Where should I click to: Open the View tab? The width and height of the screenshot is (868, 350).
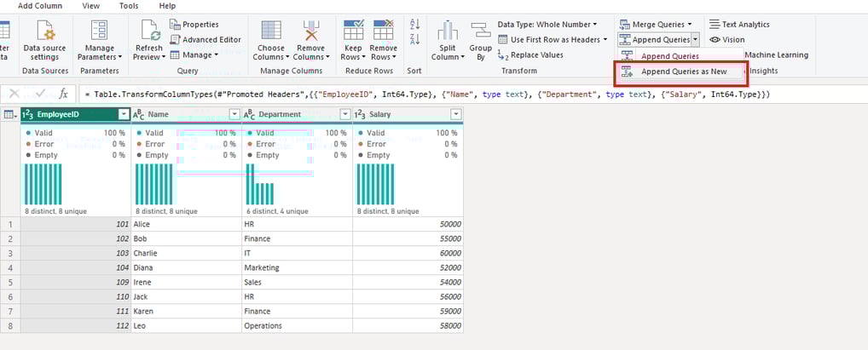[x=90, y=6]
